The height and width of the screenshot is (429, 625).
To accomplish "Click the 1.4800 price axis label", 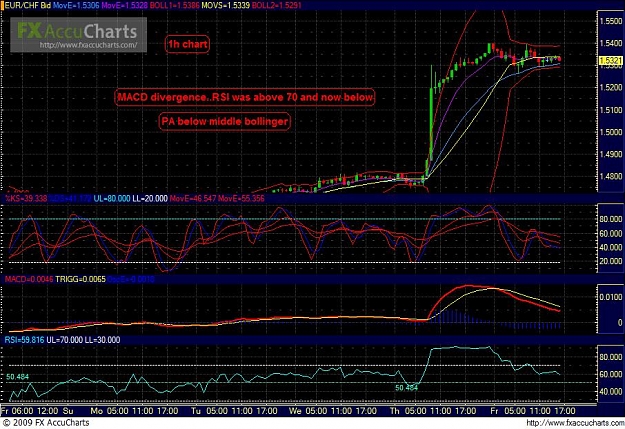I will point(611,176).
